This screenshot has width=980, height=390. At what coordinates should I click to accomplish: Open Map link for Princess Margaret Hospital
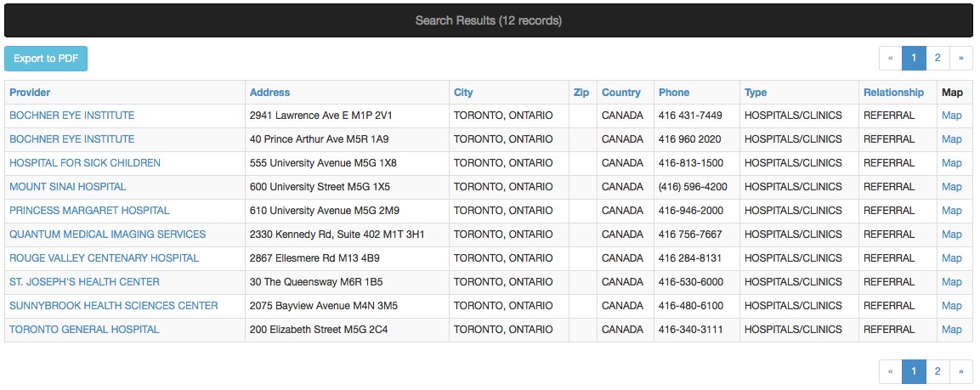pyautogui.click(x=952, y=211)
